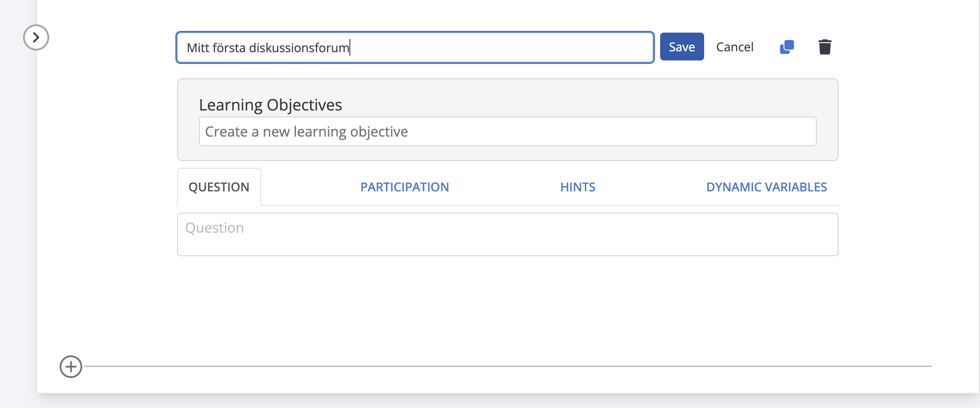Go to the DYNAMIC VARIABLES tab
Image resolution: width=980 pixels, height=408 pixels.
[x=766, y=187]
